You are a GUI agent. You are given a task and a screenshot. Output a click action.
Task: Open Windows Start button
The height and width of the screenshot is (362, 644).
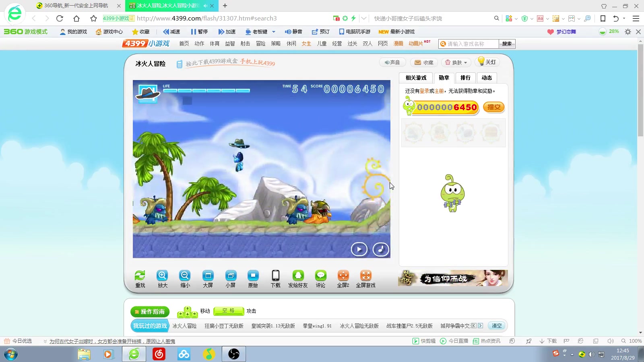tap(11, 354)
